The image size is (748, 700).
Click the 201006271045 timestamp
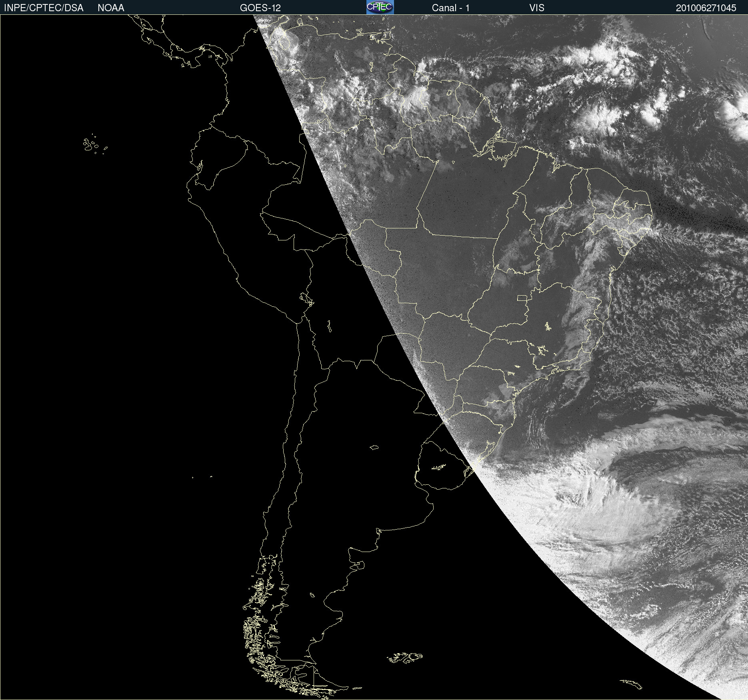(706, 8)
